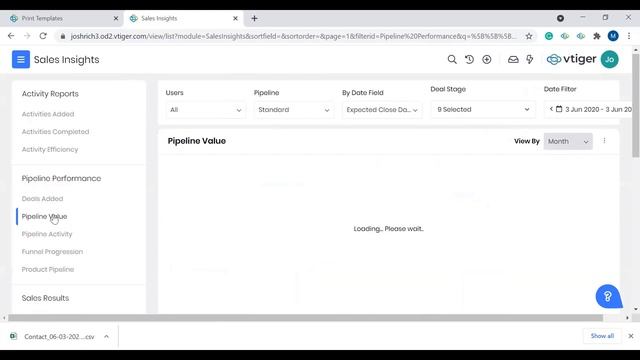Open the help question mark bubble
The height and width of the screenshot is (360, 640).
click(x=608, y=296)
